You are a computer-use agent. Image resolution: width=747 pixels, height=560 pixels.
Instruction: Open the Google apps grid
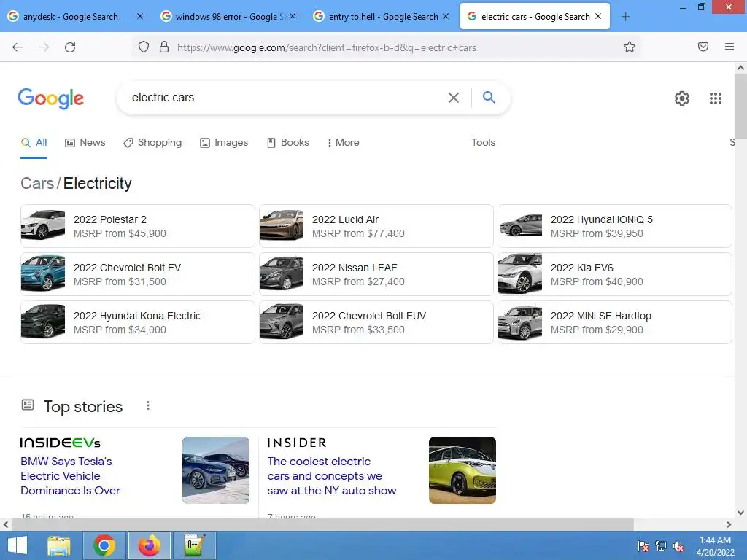click(715, 98)
